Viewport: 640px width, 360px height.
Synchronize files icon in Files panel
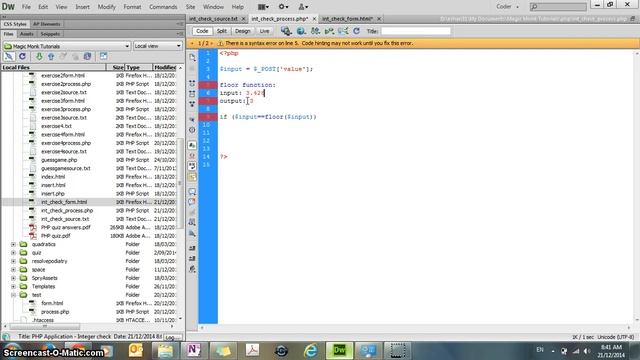click(x=87, y=56)
